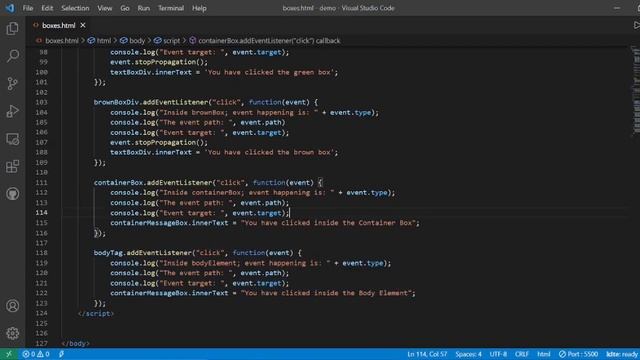Open the File menu
640x360 pixels.
point(28,8)
